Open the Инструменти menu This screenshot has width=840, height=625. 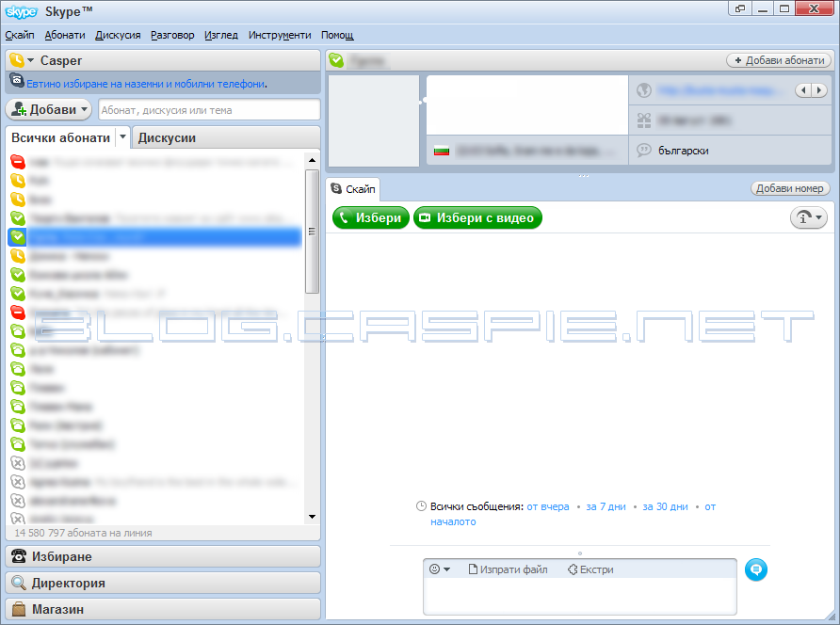[280, 35]
